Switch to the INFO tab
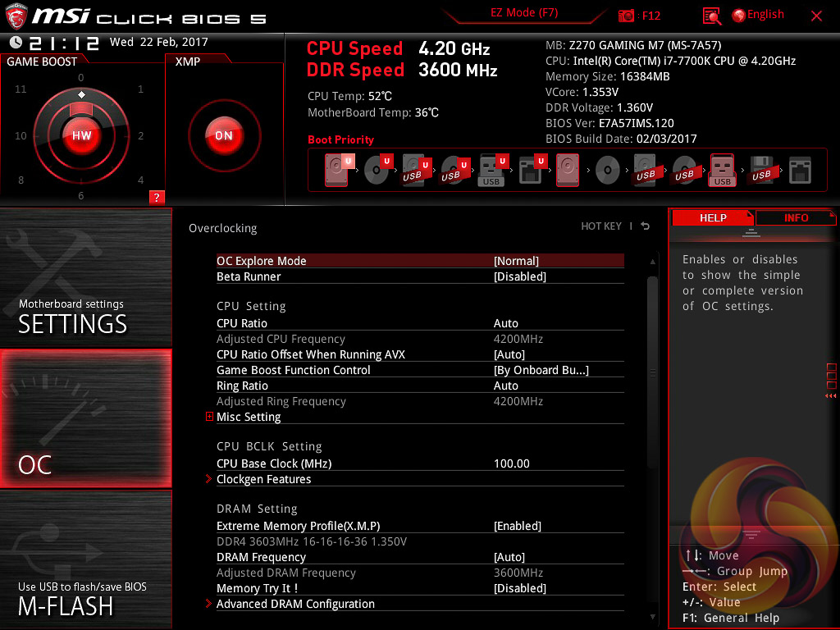The width and height of the screenshot is (840, 630). click(796, 218)
